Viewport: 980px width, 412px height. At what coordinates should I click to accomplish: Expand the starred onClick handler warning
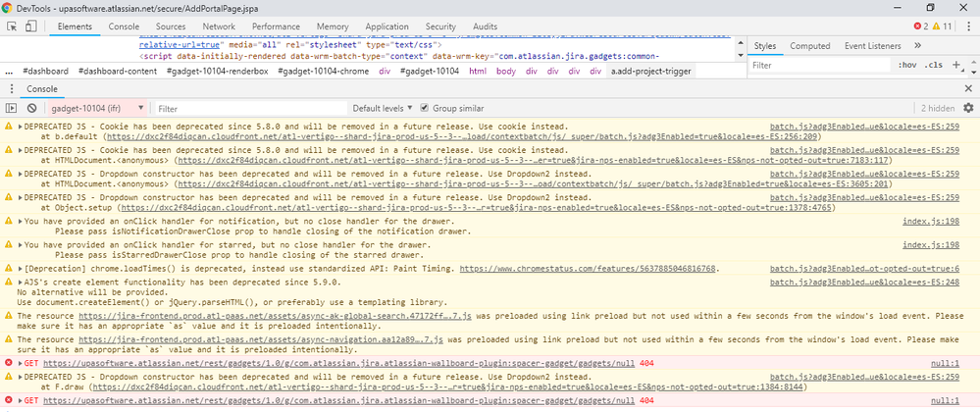[21, 245]
